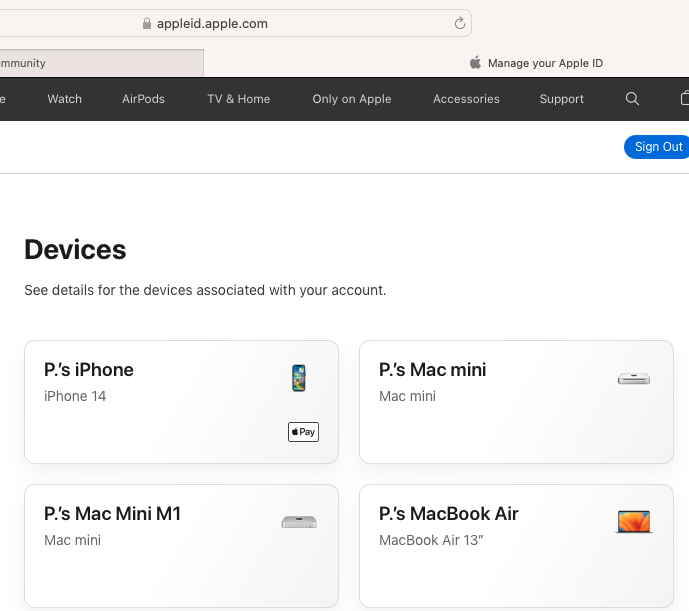This screenshot has width=689, height=611.
Task: Click the reload page icon in address bar
Action: pyautogui.click(x=460, y=23)
